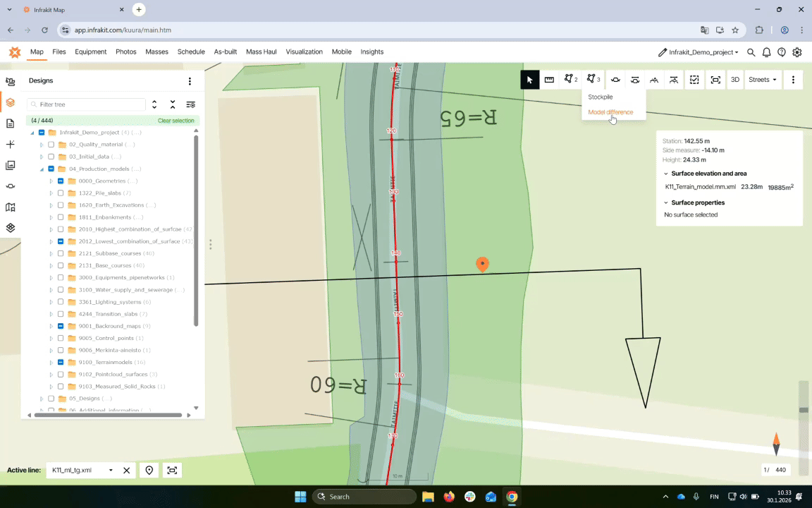Open the Masses tab
812x508 pixels.
pos(157,52)
